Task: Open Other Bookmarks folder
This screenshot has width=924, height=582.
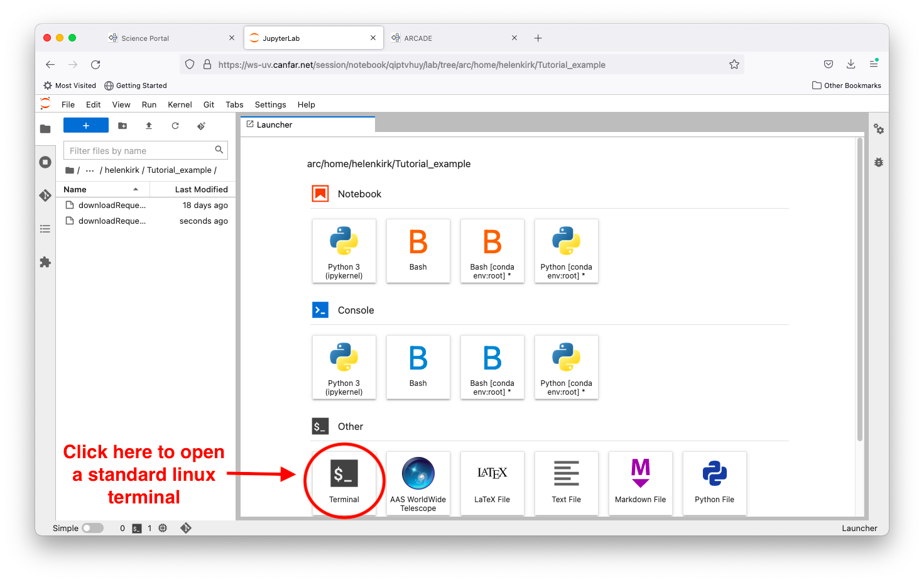Action: point(846,85)
